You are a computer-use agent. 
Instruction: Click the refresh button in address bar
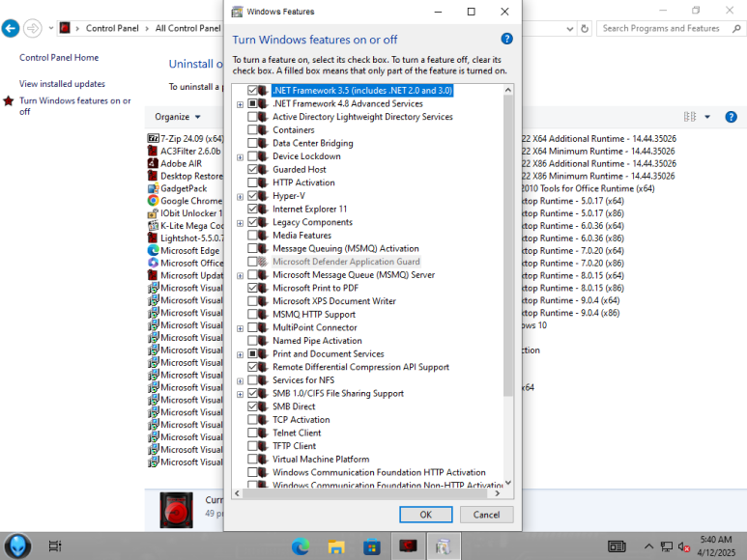[585, 29]
